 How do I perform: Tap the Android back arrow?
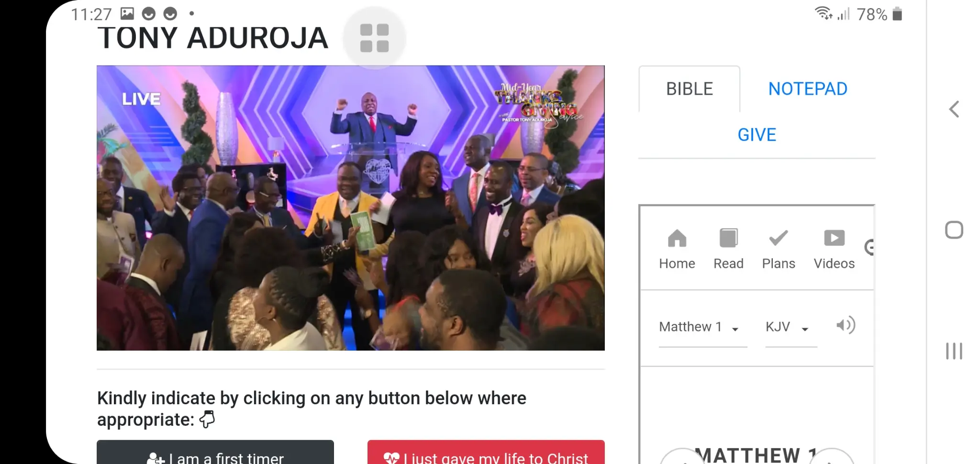[954, 110]
